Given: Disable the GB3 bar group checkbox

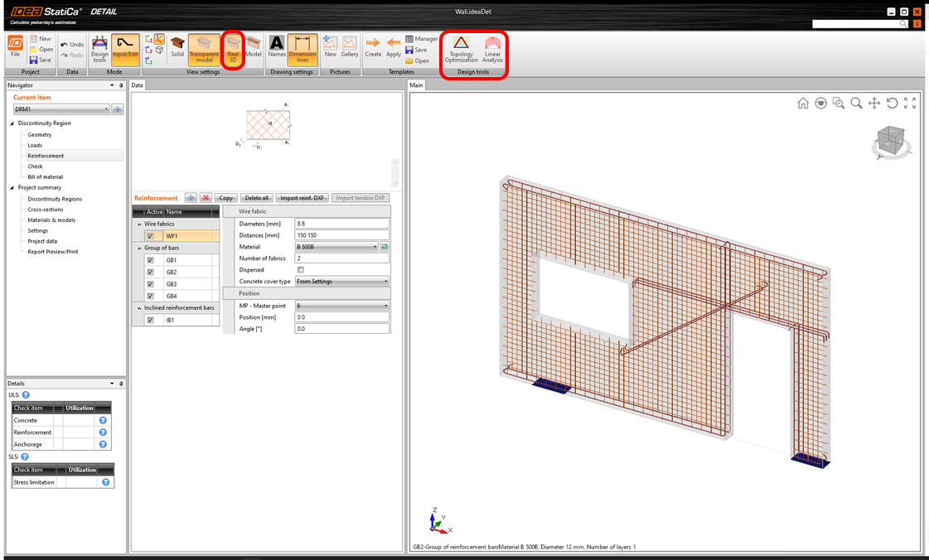Looking at the screenshot, I should click(x=150, y=284).
